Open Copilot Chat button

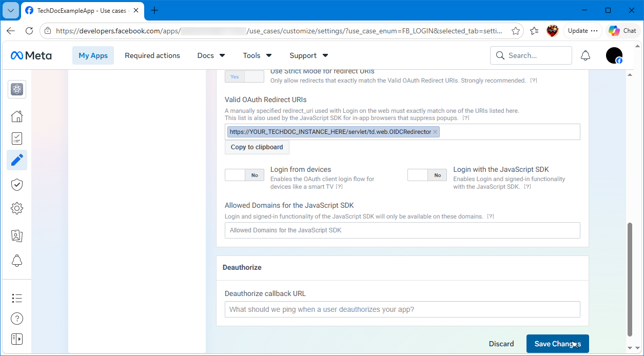tap(623, 31)
